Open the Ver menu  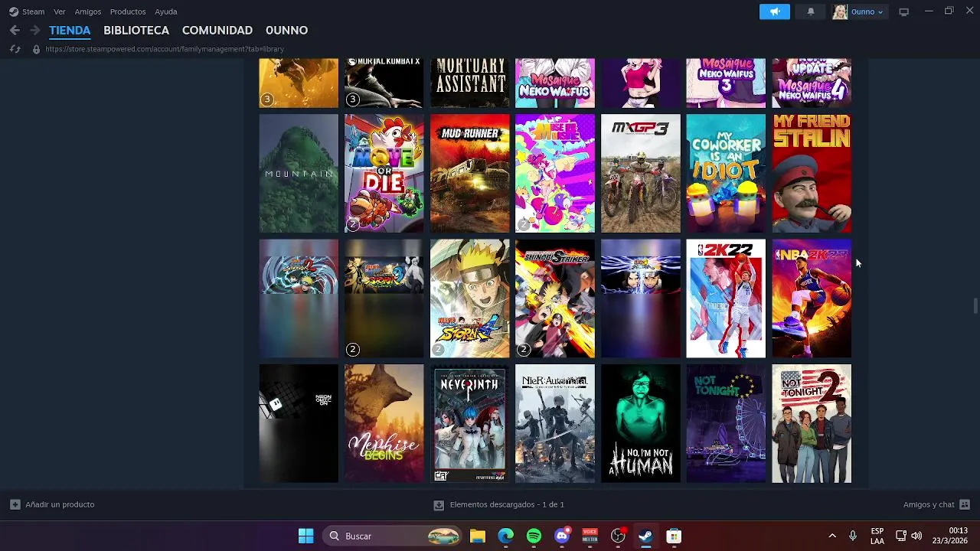click(x=59, y=11)
